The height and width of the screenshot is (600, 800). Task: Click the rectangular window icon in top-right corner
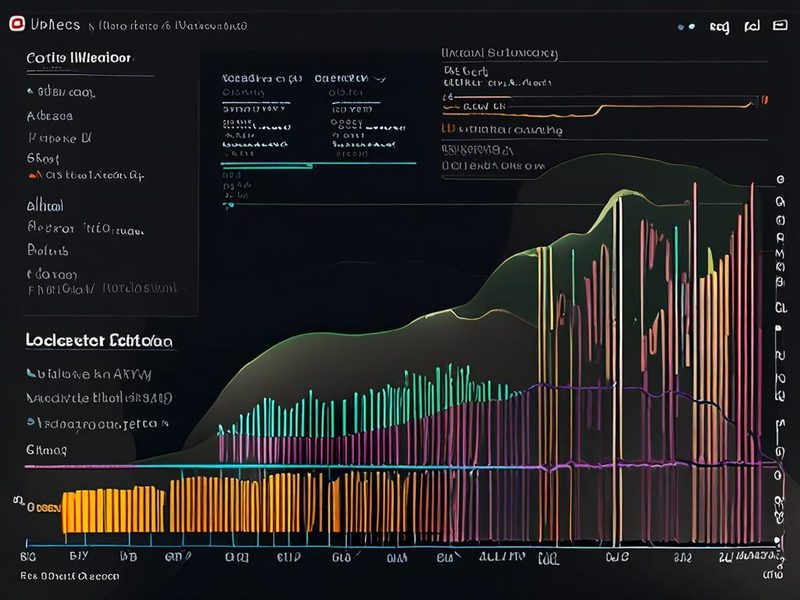point(780,25)
